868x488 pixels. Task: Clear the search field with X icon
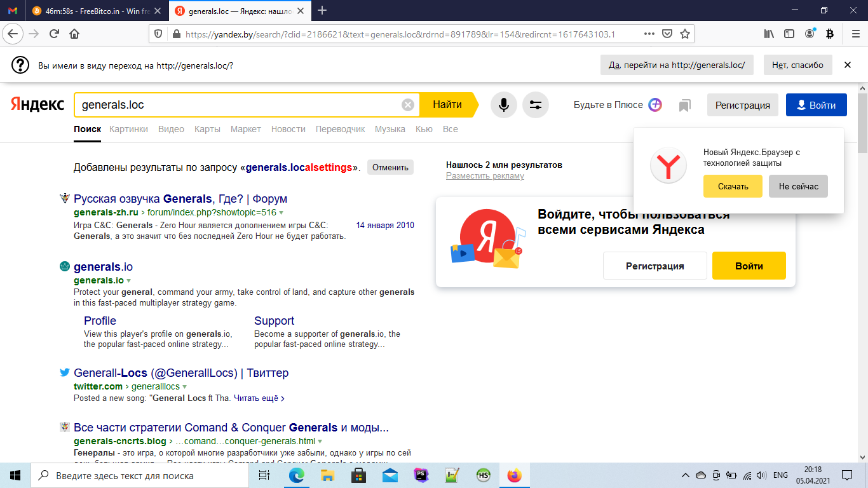(408, 105)
